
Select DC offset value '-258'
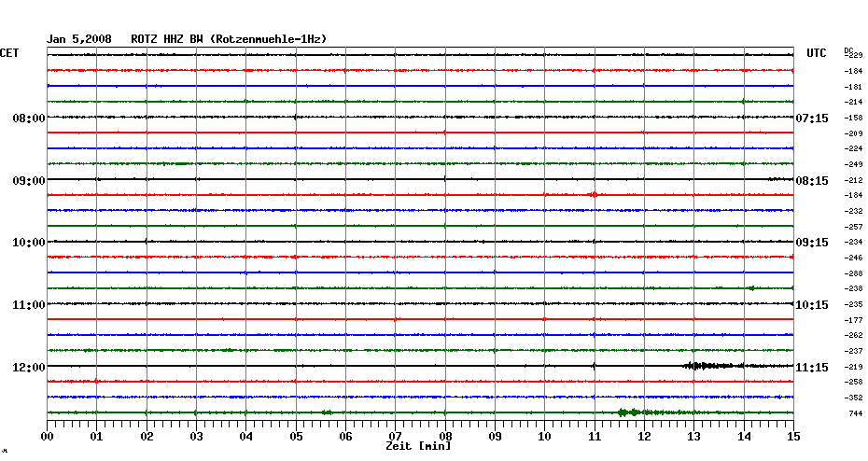pyautogui.click(x=854, y=383)
